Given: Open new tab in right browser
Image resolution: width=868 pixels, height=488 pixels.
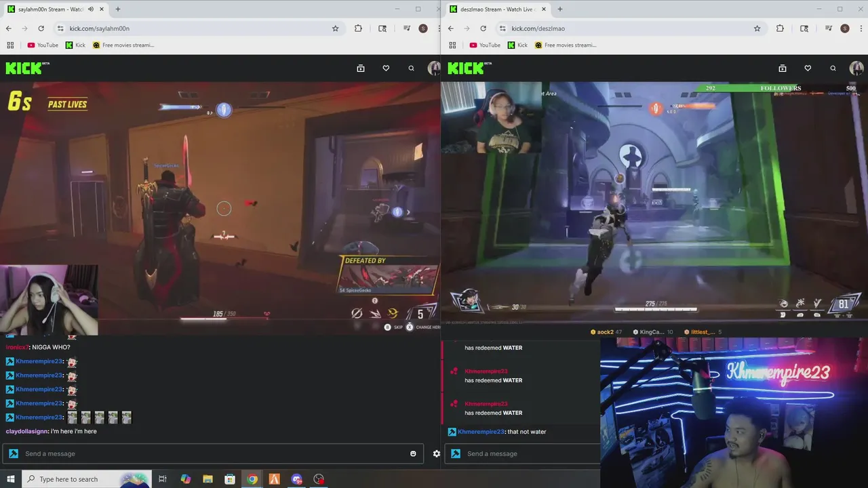Looking at the screenshot, I should [x=559, y=9].
